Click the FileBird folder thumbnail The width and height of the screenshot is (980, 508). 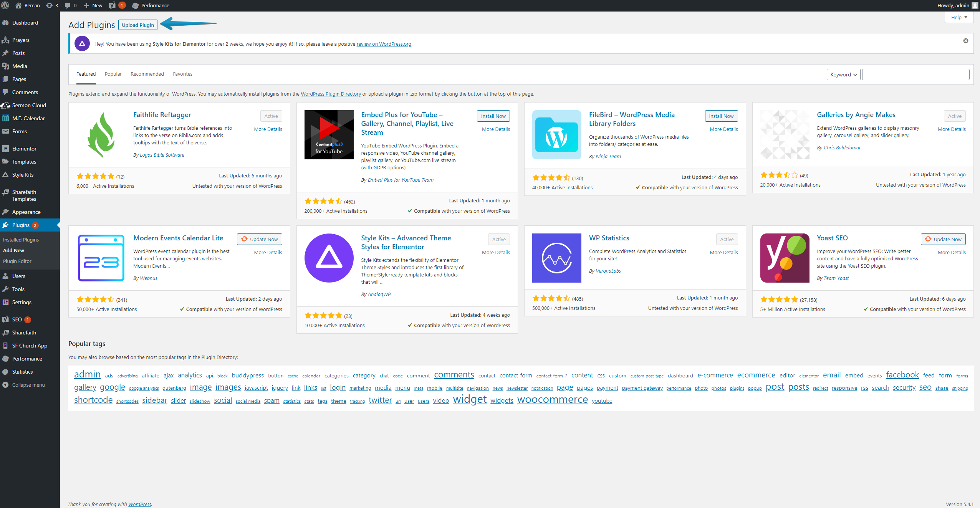point(557,135)
